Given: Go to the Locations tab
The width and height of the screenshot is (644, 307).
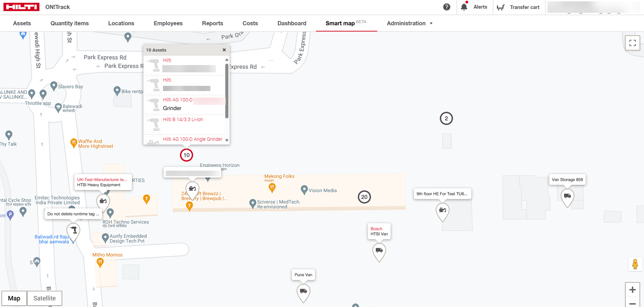Looking at the screenshot, I should click(x=121, y=23).
